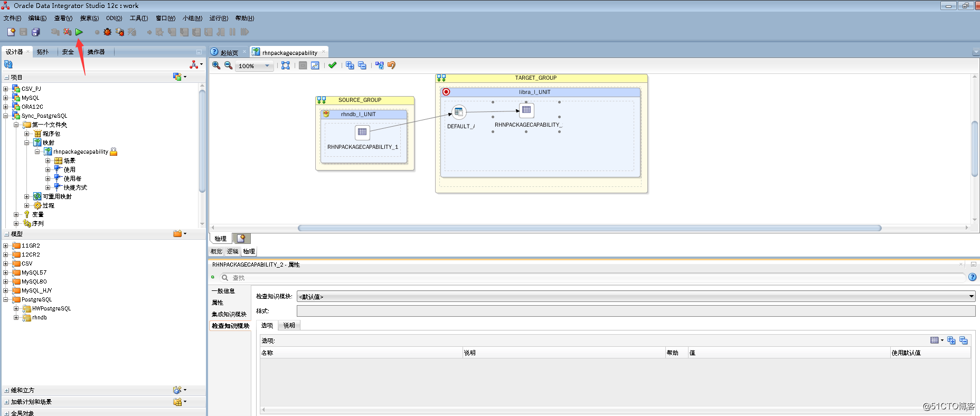The width and height of the screenshot is (980, 416).
Task: Click options expand-all icon in properties table
Action: pyautogui.click(x=951, y=341)
